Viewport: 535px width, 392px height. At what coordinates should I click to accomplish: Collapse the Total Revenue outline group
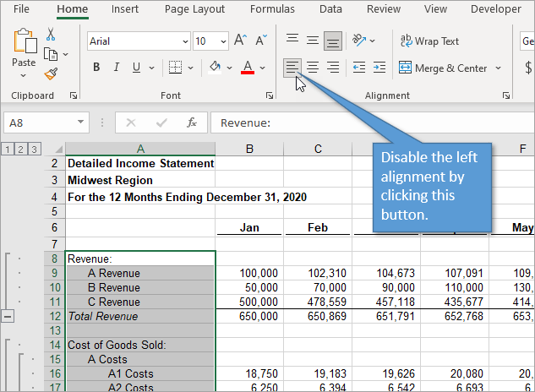[8, 316]
